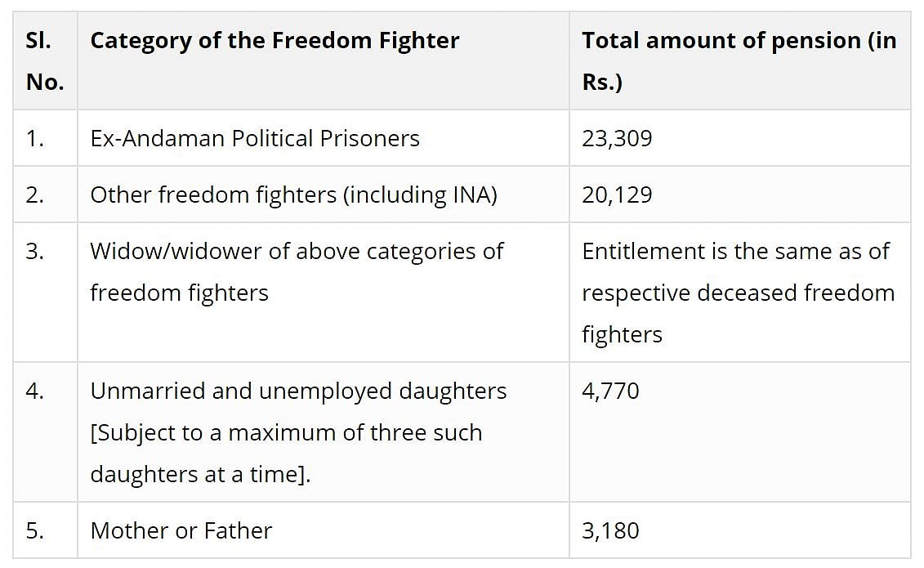This screenshot has height=568, width=924.
Task: Select the 4,770 pension amount
Action: click(x=610, y=391)
